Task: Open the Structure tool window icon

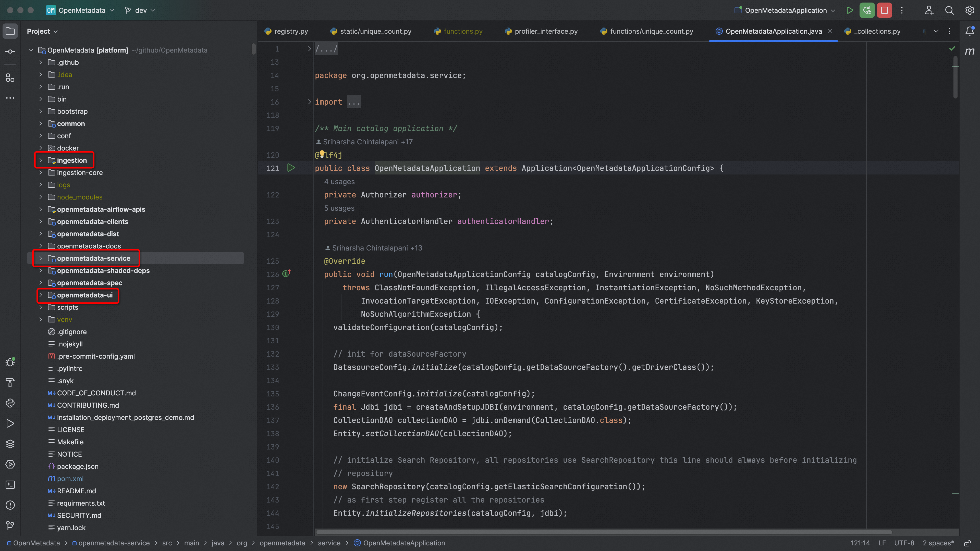Action: [x=10, y=78]
